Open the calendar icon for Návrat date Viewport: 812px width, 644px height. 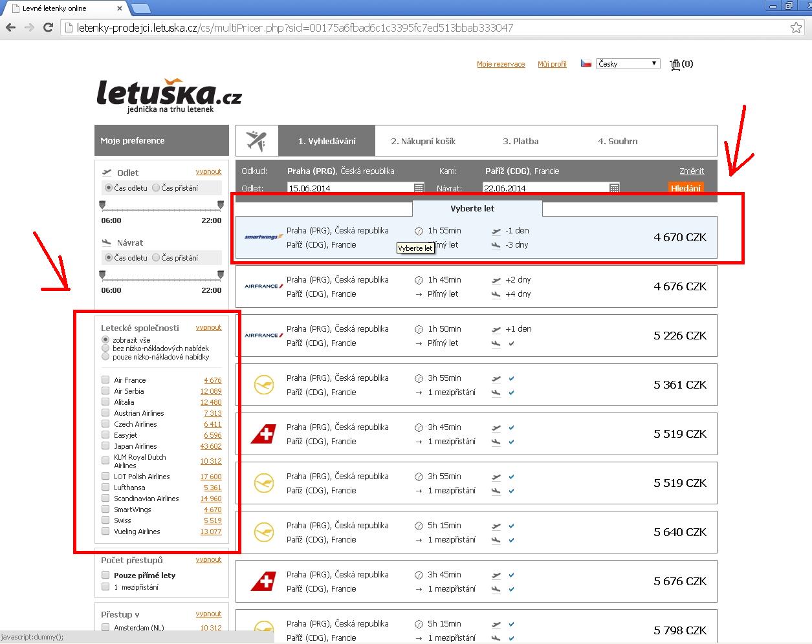pos(615,188)
